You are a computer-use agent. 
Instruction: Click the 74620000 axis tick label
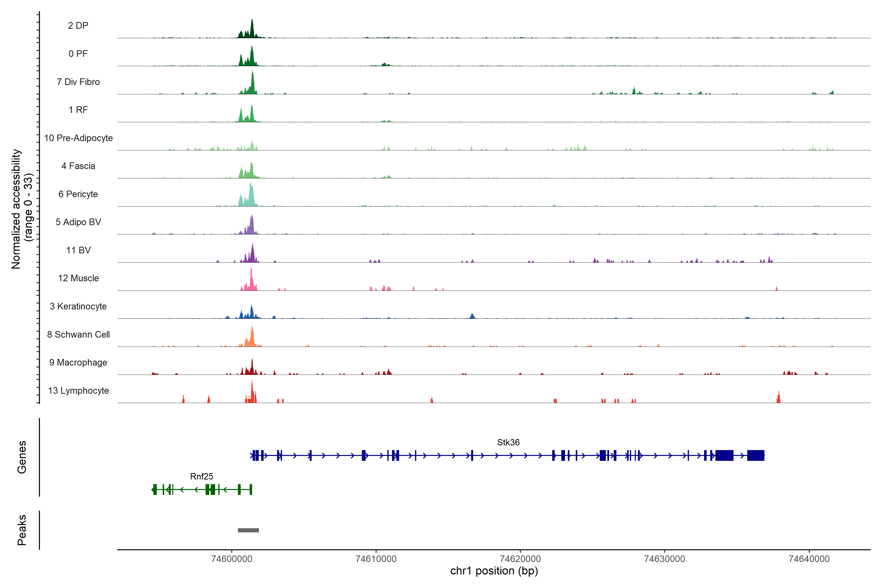pyautogui.click(x=520, y=559)
